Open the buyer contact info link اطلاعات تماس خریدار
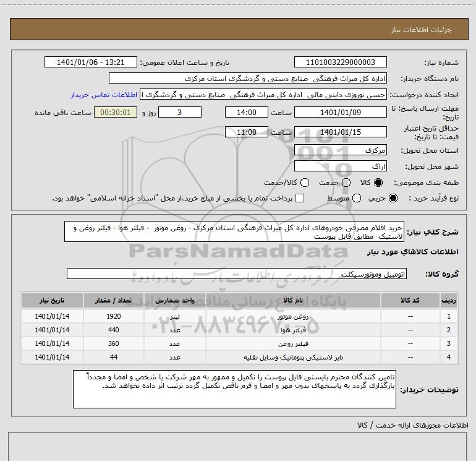This screenshot has width=476, height=461. pyautogui.click(x=104, y=95)
